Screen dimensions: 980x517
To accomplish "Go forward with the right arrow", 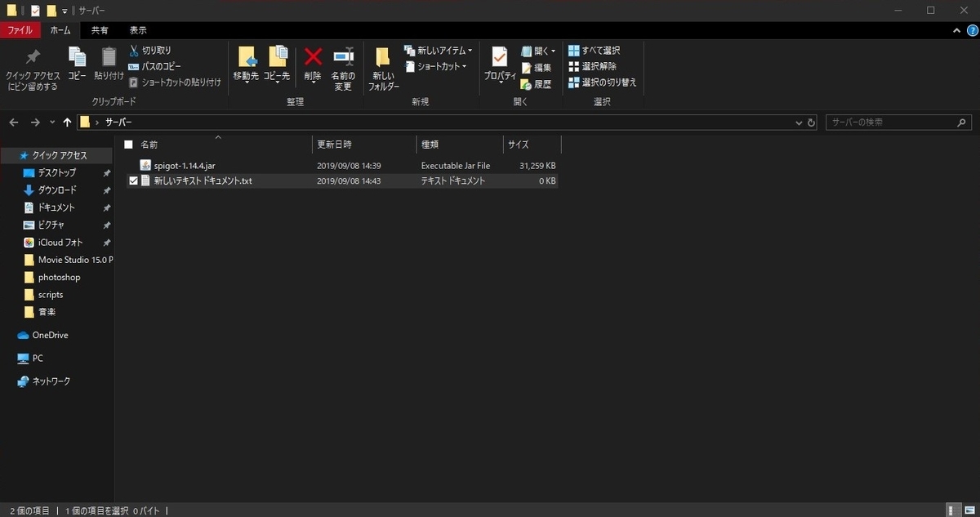I will coord(34,123).
